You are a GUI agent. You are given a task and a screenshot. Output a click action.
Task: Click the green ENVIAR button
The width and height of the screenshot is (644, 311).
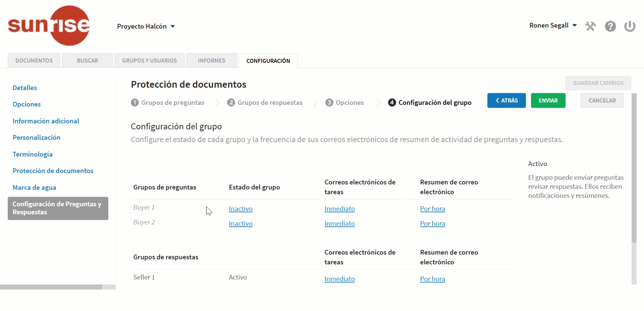pyautogui.click(x=548, y=100)
